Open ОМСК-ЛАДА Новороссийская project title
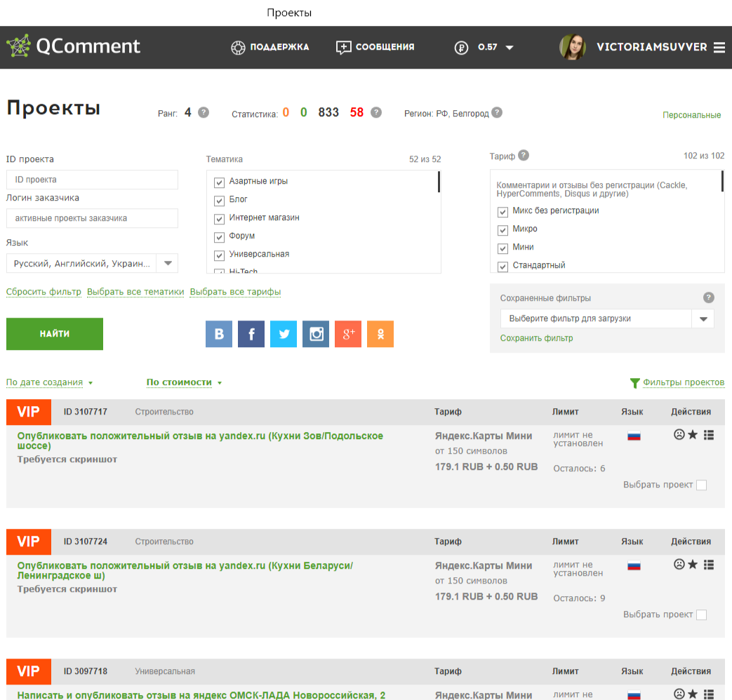 coord(201,695)
